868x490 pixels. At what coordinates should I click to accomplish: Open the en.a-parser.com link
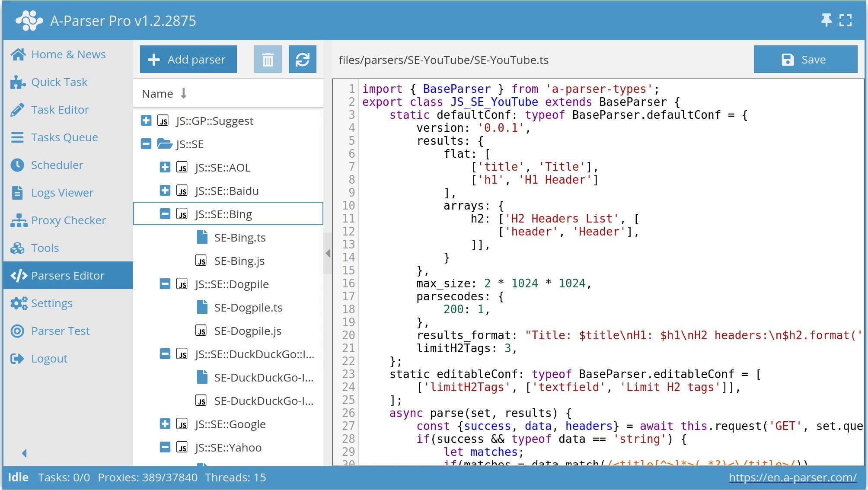(x=793, y=477)
